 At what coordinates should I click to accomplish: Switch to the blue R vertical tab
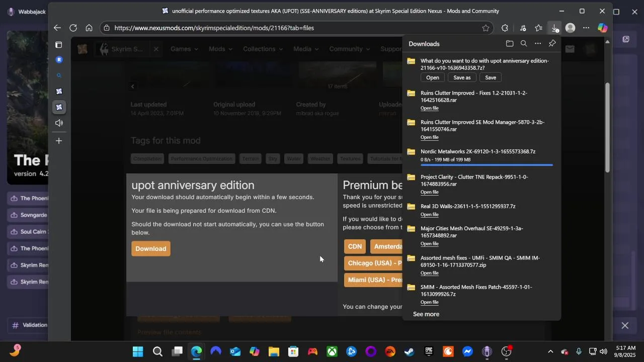[59, 59]
